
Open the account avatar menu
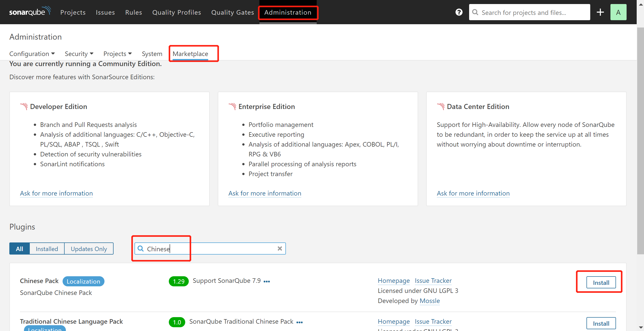[x=619, y=12]
